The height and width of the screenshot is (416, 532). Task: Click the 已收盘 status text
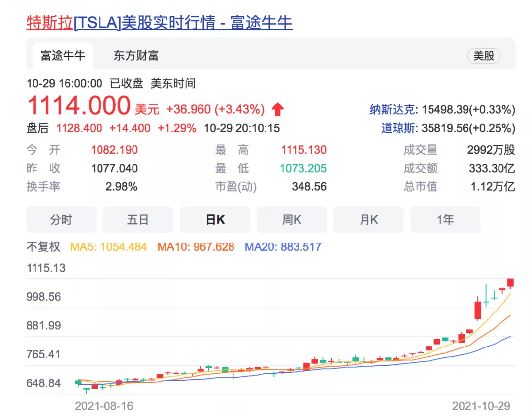126,83
